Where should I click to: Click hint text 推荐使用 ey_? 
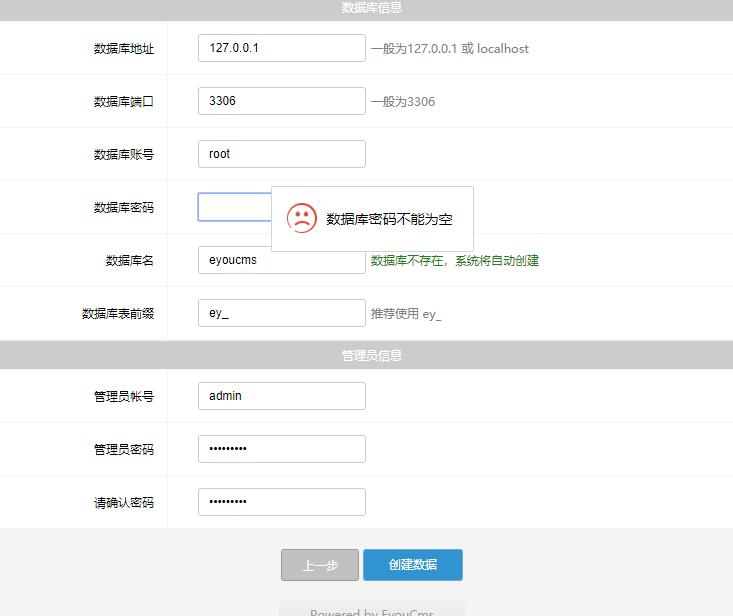pyautogui.click(x=406, y=314)
